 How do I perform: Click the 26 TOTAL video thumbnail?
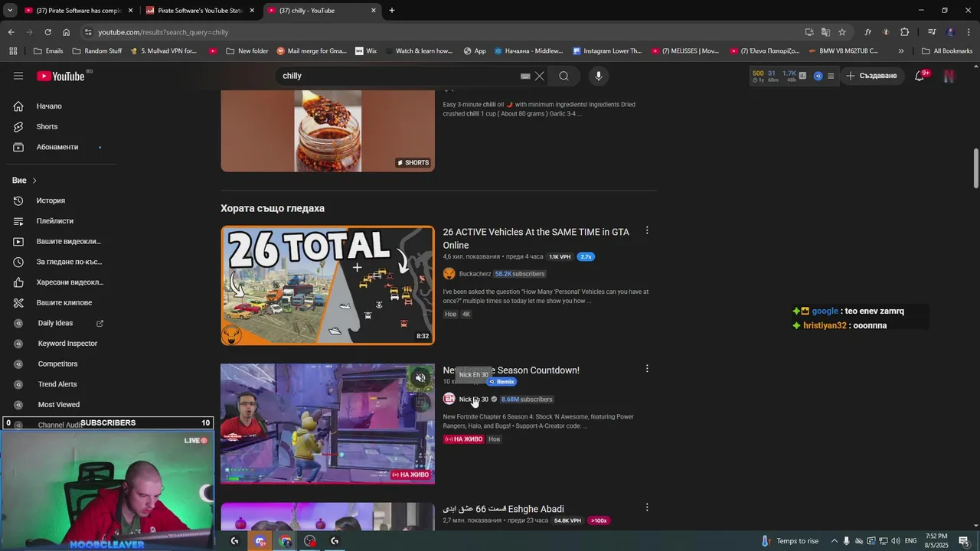[328, 285]
